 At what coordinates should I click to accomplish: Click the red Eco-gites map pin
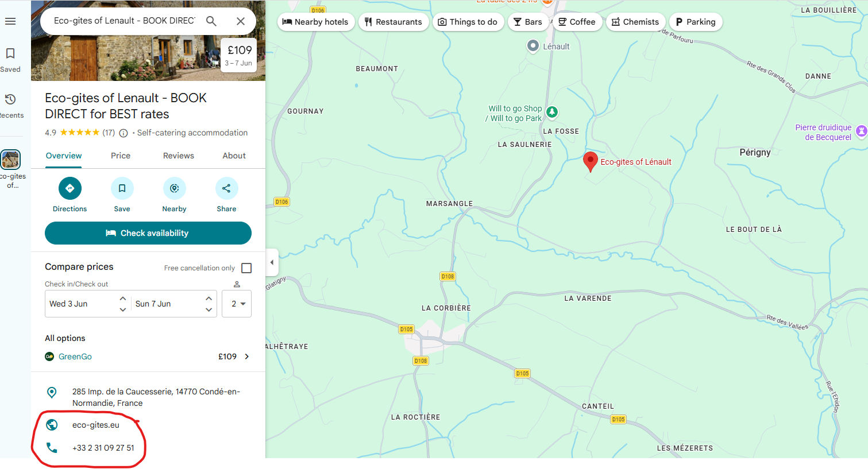point(591,162)
